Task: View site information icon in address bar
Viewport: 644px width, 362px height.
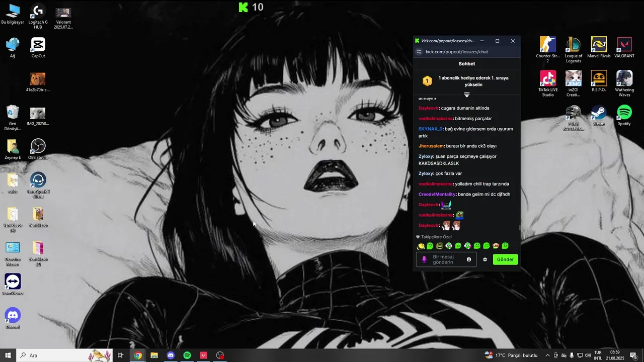Action: (x=419, y=52)
